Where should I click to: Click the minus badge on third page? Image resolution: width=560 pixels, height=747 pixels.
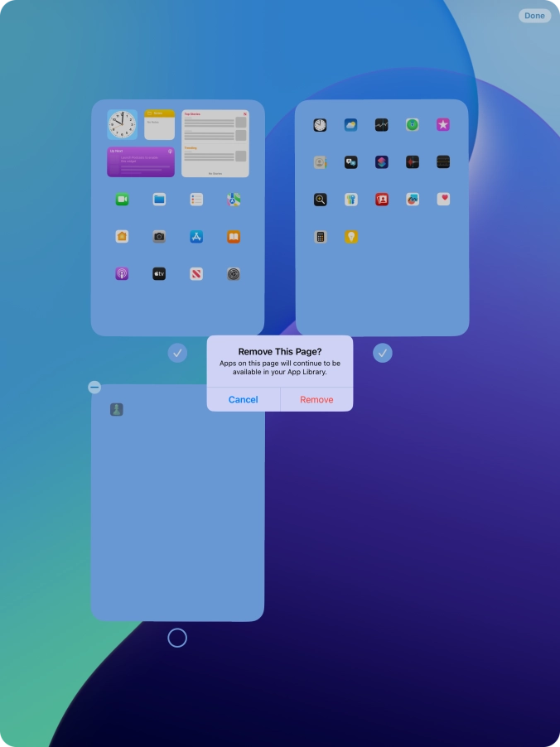[94, 388]
